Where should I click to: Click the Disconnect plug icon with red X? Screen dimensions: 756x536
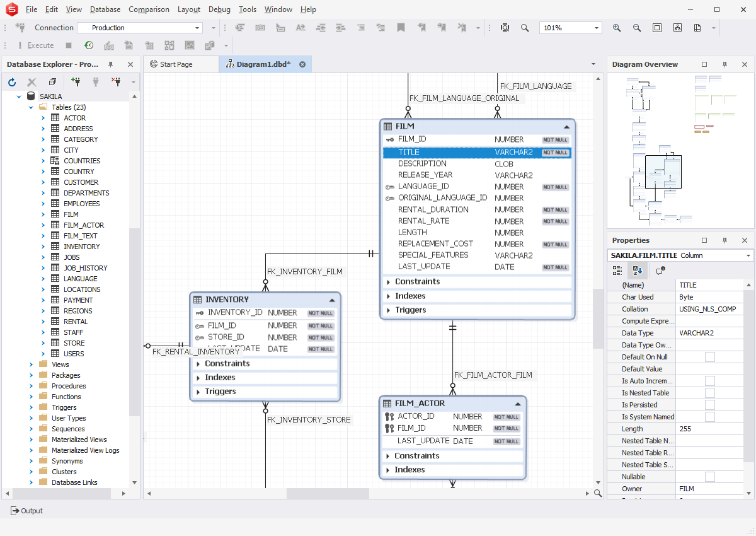116,82
